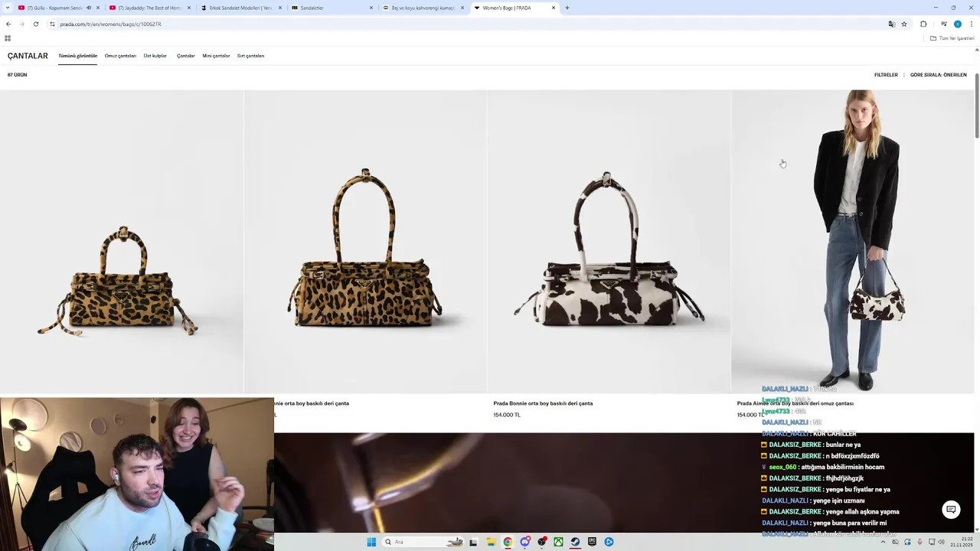Open the model wearing Aimée shoulder bag image
The width and height of the screenshot is (980, 551).
point(852,242)
